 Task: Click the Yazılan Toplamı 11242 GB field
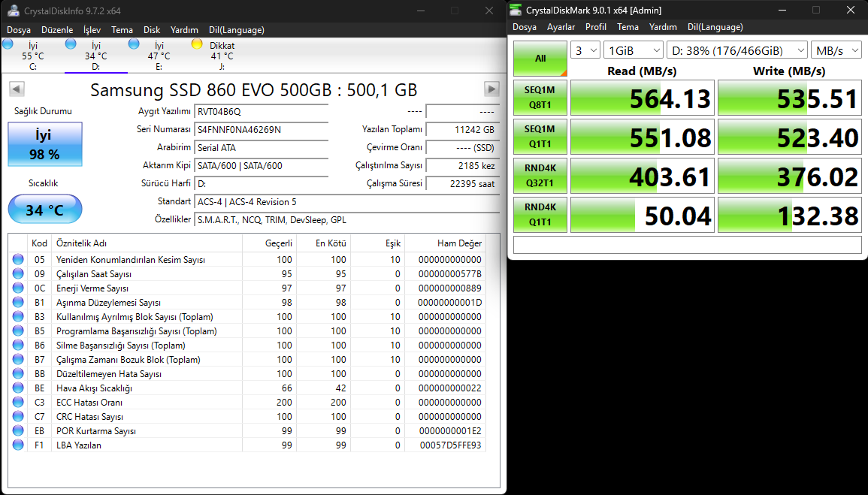click(463, 129)
